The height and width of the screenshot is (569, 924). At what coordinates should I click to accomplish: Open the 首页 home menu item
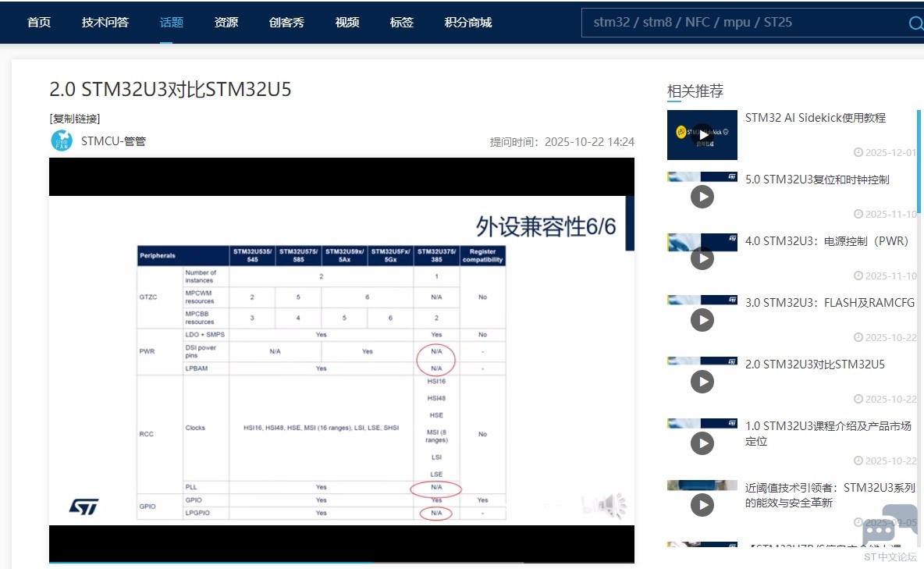click(x=39, y=23)
